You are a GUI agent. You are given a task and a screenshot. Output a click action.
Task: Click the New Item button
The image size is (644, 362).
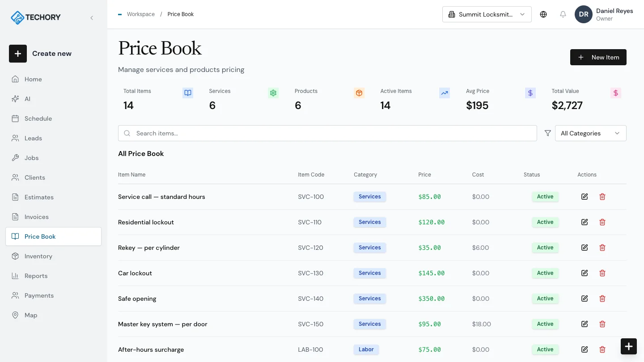pyautogui.click(x=598, y=57)
